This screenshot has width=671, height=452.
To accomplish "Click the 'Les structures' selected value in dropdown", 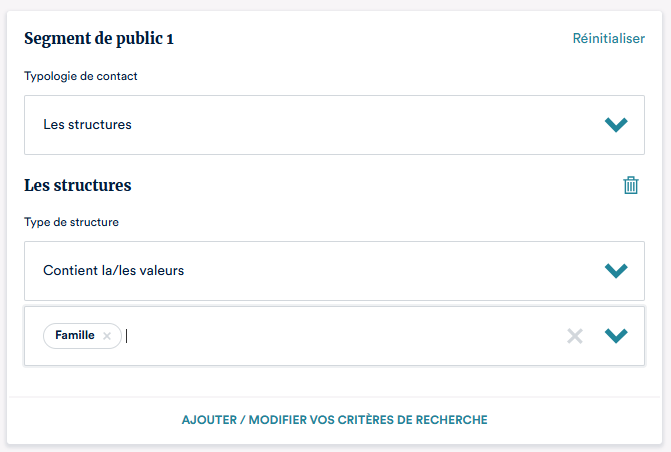I will (87, 125).
